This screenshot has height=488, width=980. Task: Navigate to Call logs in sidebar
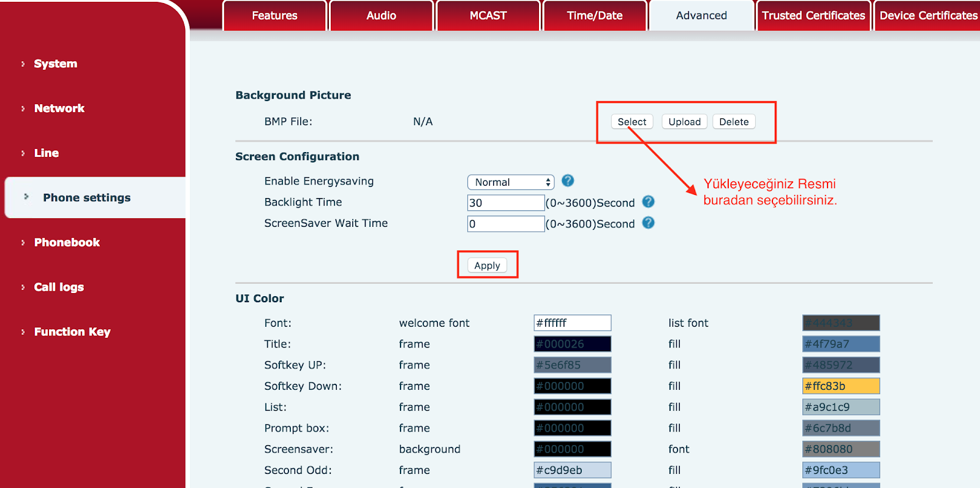click(59, 288)
